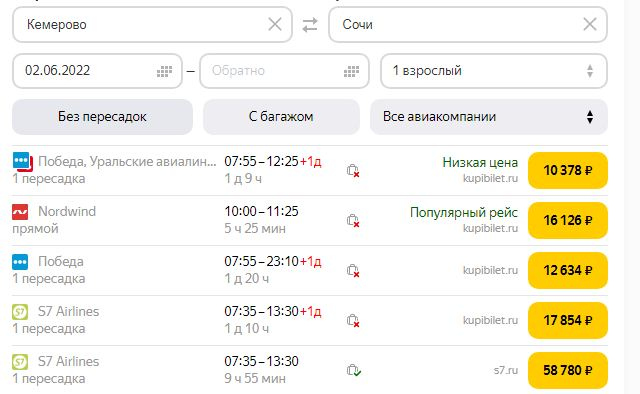This screenshot has height=394, width=640.
Task: Open calendar icon in Обратно field
Action: coord(351,71)
